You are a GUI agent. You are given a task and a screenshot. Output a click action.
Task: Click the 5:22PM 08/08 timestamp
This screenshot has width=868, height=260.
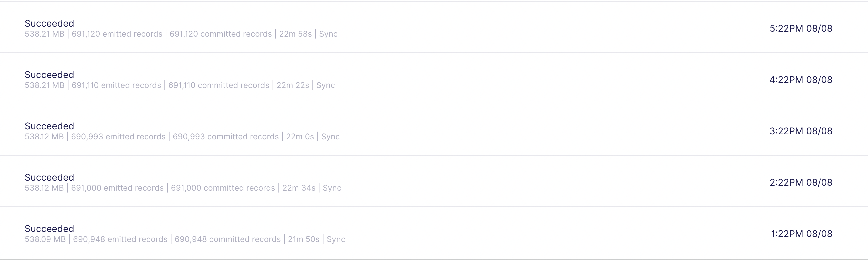pyautogui.click(x=802, y=28)
